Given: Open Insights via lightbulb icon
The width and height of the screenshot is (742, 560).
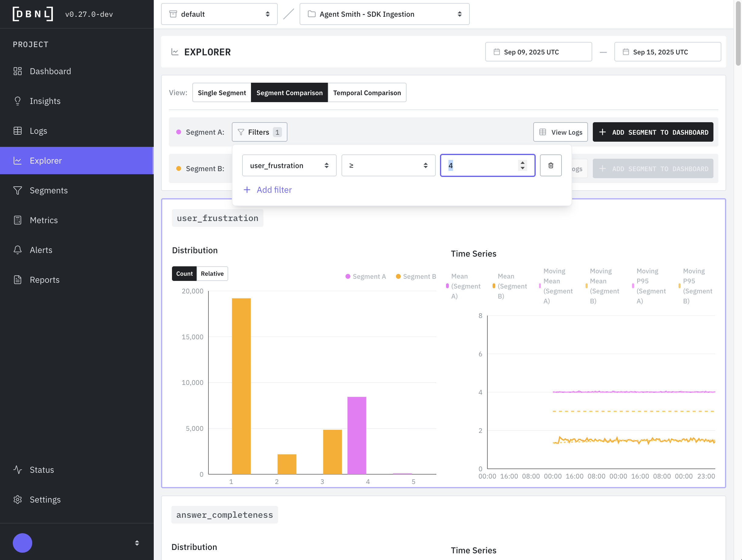Looking at the screenshot, I should (17, 101).
